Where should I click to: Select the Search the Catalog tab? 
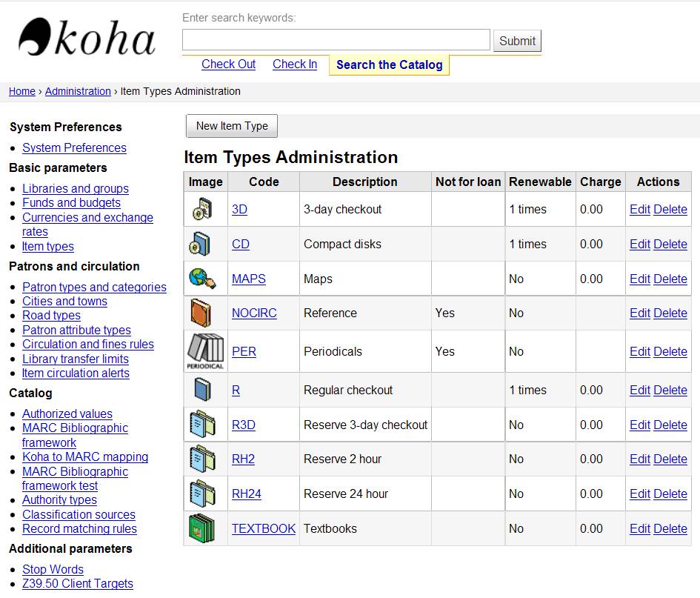(389, 65)
